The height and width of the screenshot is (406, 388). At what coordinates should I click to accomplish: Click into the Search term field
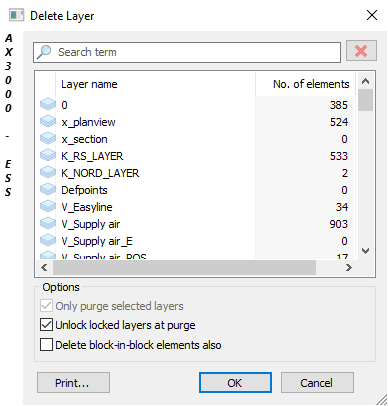click(x=187, y=52)
